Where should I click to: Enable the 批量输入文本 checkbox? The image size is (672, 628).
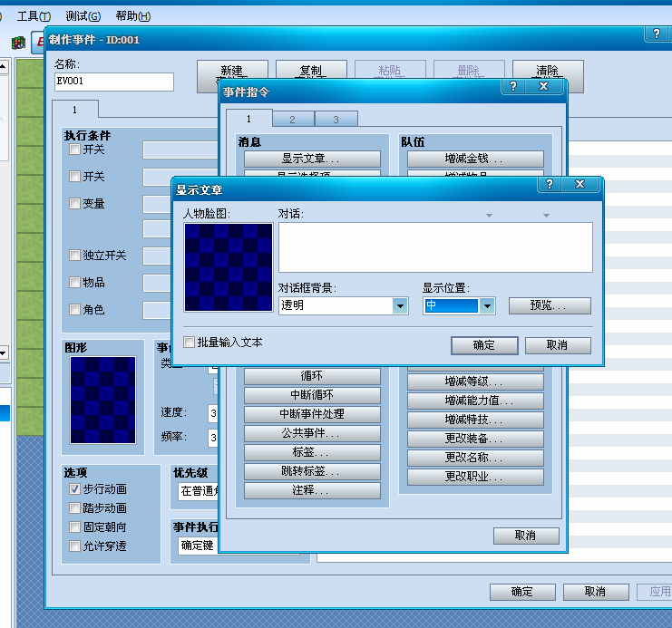tap(189, 342)
